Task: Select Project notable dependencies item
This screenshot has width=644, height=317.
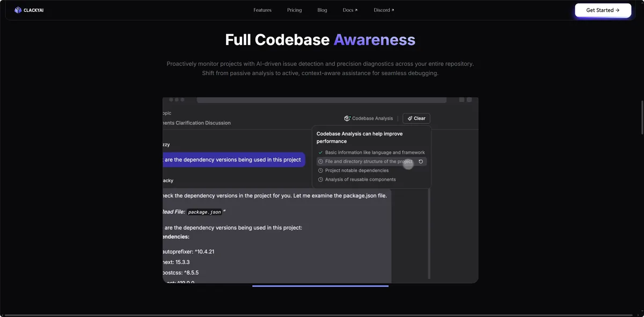Action: click(x=357, y=171)
